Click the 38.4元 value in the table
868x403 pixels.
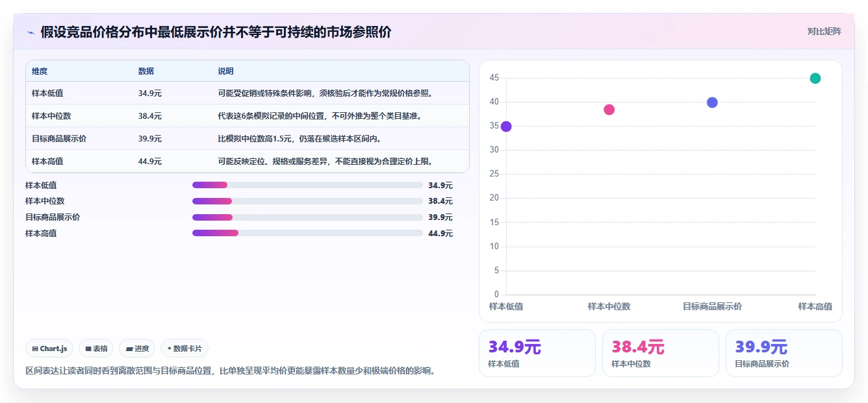150,116
